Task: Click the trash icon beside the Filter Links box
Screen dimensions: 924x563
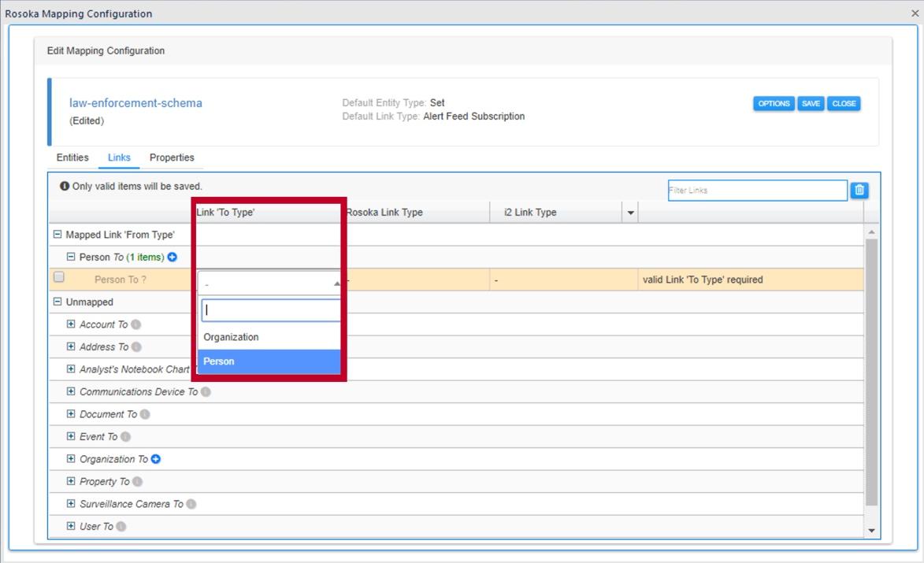Action: (859, 190)
